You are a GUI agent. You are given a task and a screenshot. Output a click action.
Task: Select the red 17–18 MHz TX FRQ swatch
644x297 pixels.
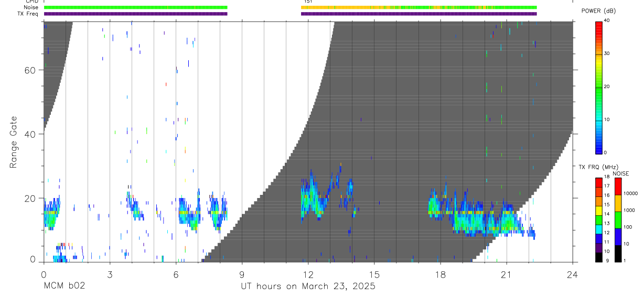click(x=598, y=183)
